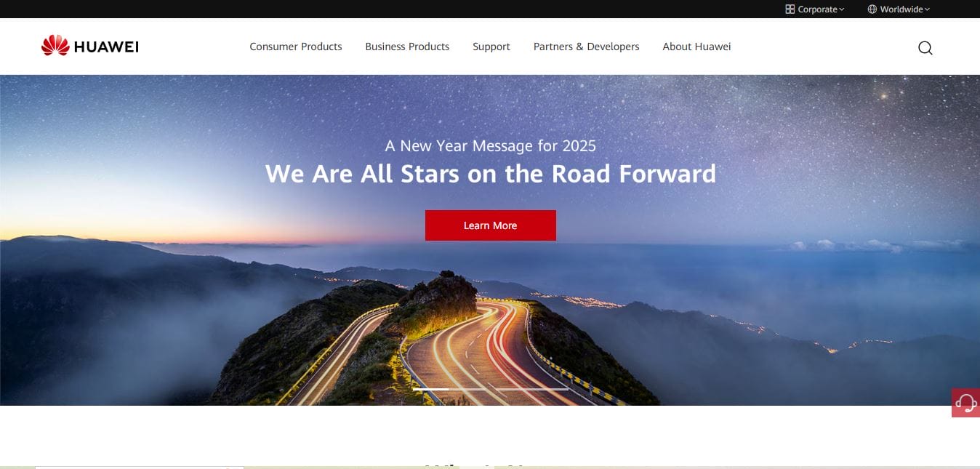
Task: Open the Business Products menu
Action: (407, 47)
